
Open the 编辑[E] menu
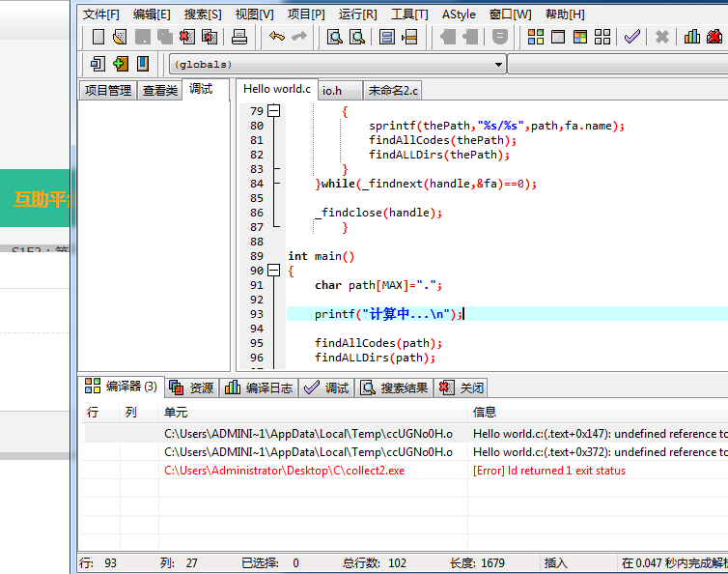152,14
